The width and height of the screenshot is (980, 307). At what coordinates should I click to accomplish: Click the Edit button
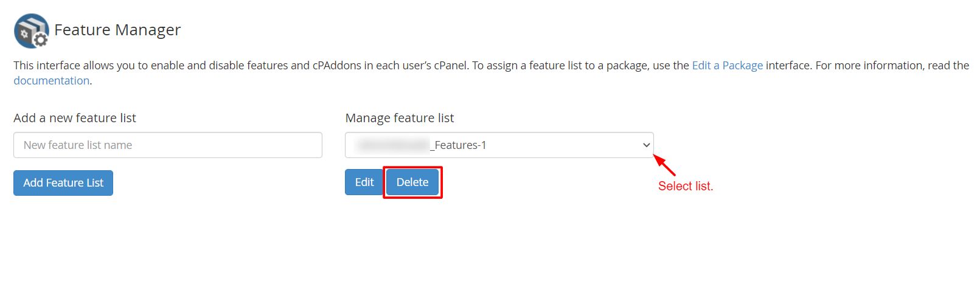click(364, 182)
